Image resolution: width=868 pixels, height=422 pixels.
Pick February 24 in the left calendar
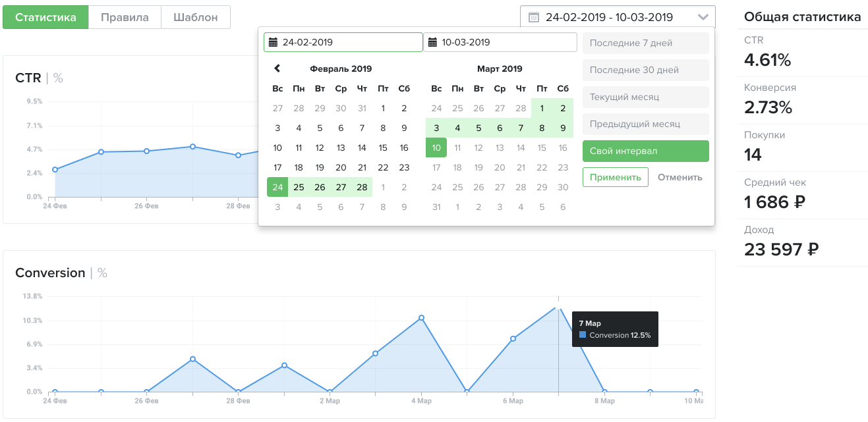(277, 188)
